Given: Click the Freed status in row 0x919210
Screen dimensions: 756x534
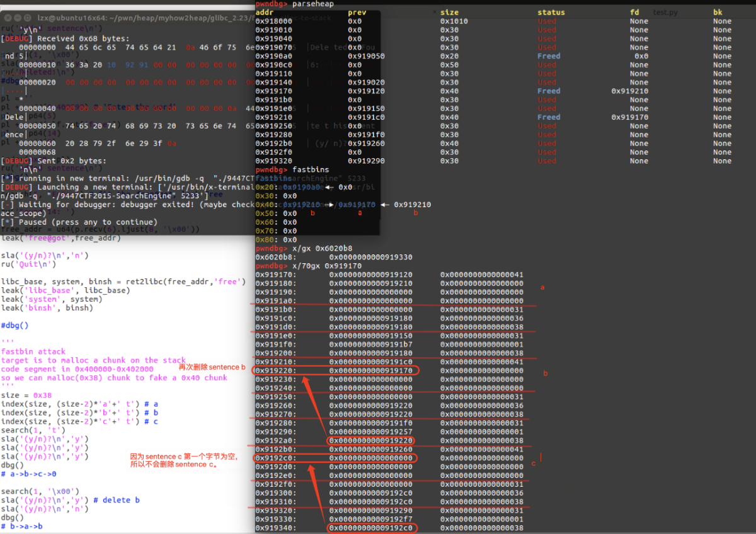Looking at the screenshot, I should 548,117.
